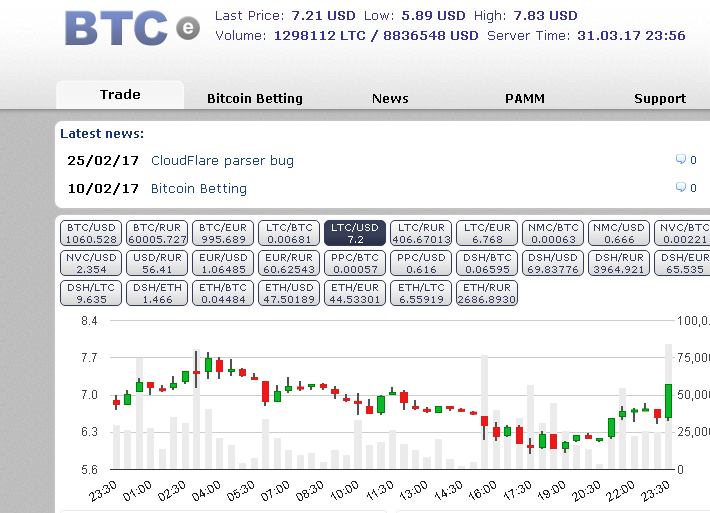Click the 04:00 time axis label
The width and height of the screenshot is (710, 513).
[206, 491]
